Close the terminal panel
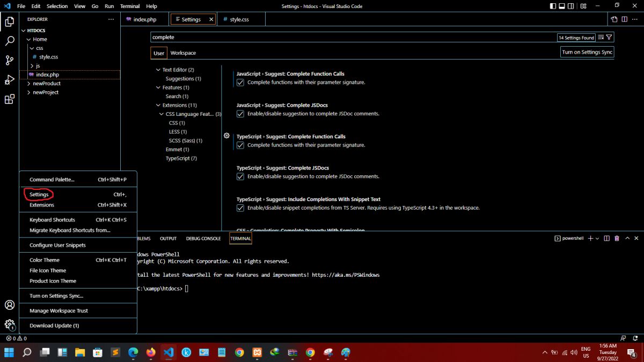The height and width of the screenshot is (362, 644). [636, 238]
